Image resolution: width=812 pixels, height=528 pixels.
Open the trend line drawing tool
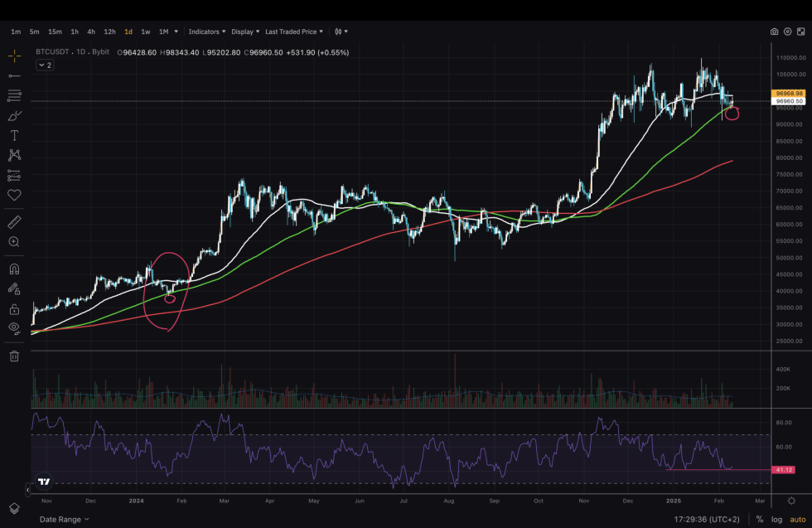13,75
